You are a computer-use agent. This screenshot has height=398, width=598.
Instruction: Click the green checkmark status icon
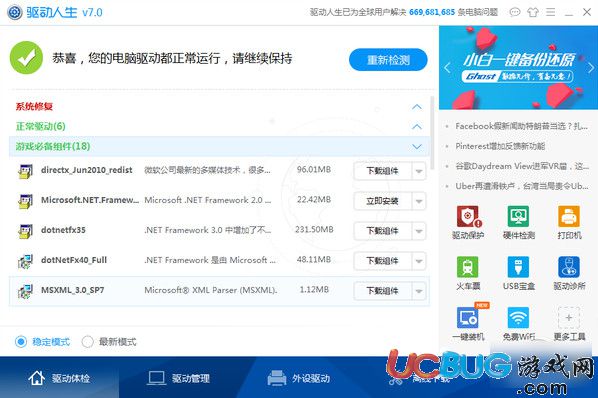point(26,58)
